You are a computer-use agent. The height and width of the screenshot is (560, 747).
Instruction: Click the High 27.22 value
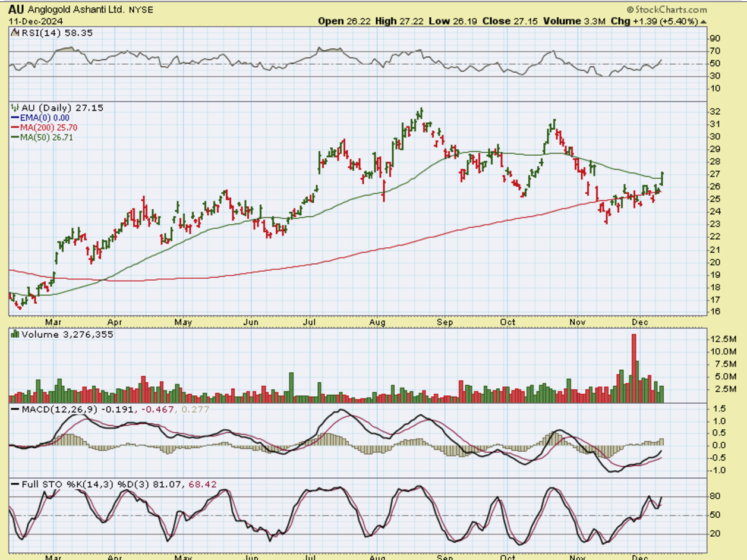(399, 21)
